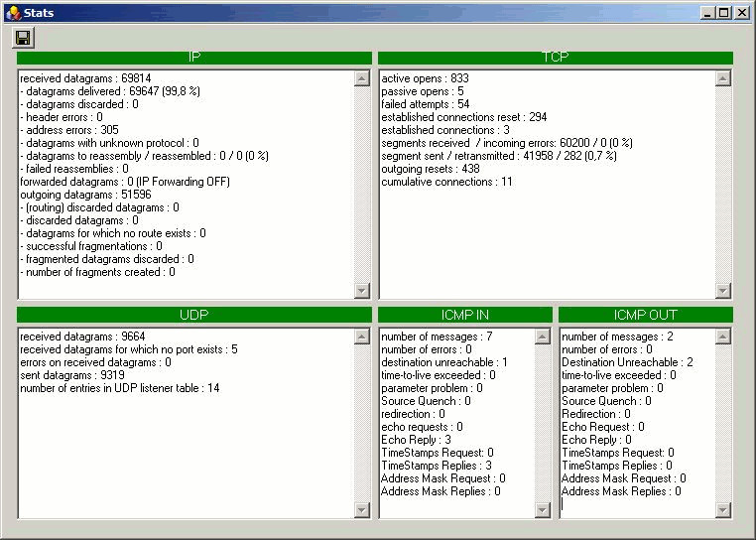
Task: Click 'received datagrams : 69814' in IP panel
Action: 85,78
